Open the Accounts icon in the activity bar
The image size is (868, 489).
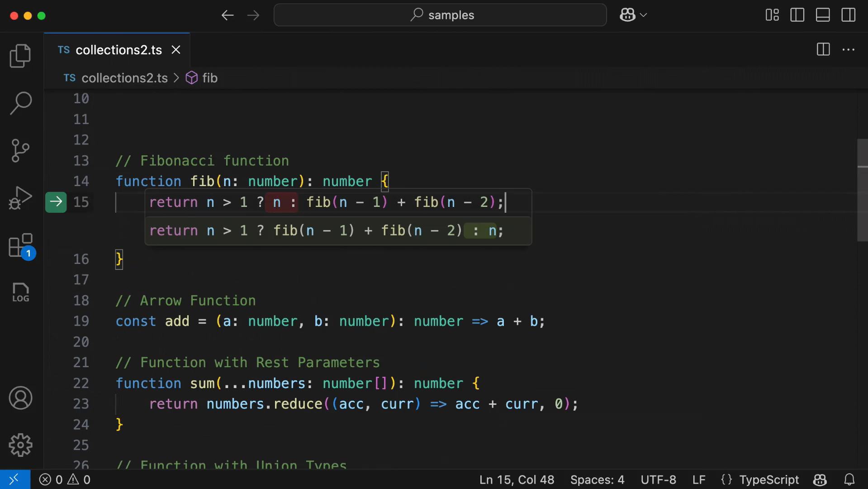[x=20, y=398]
